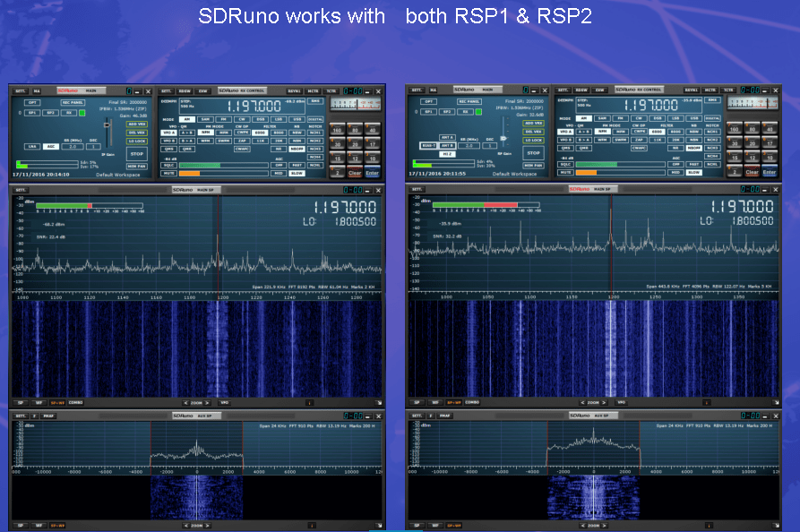Click the blue Enter key in right-hand RX CONTROL
The image size is (800, 532).
770,171
